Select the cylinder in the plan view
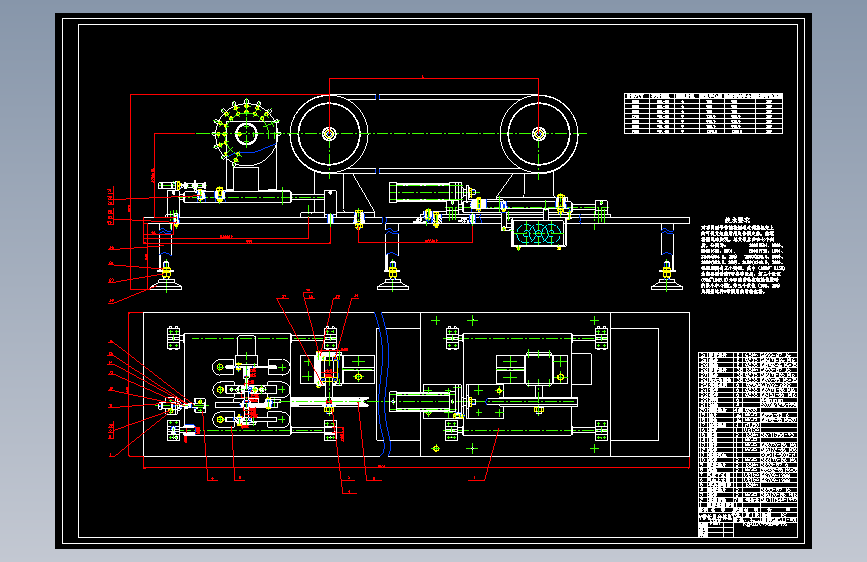867x562 pixels. tap(424, 400)
